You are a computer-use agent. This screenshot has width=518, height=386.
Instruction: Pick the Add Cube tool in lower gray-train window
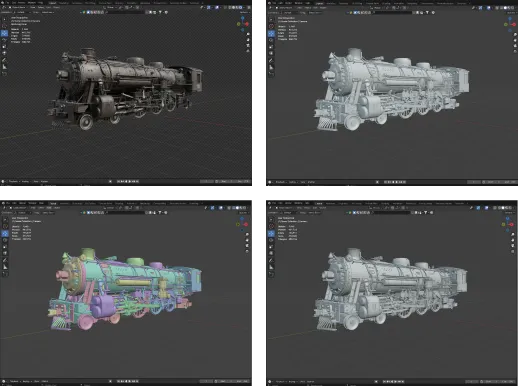tap(271, 274)
